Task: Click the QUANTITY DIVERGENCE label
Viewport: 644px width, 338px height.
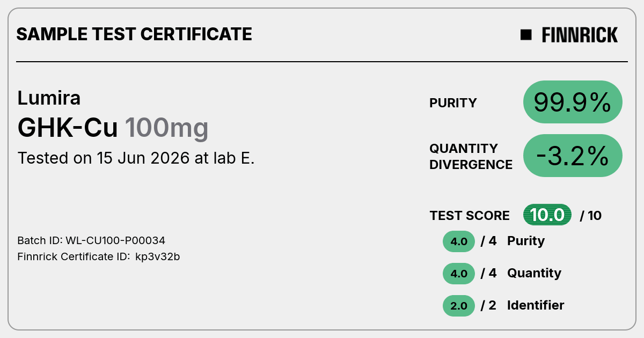Action: click(x=471, y=156)
